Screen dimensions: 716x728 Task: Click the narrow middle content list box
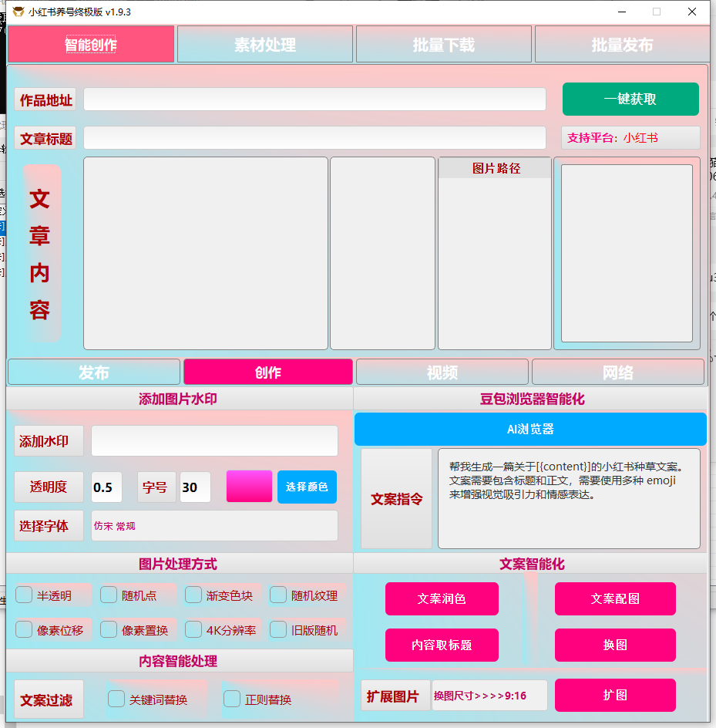382,253
